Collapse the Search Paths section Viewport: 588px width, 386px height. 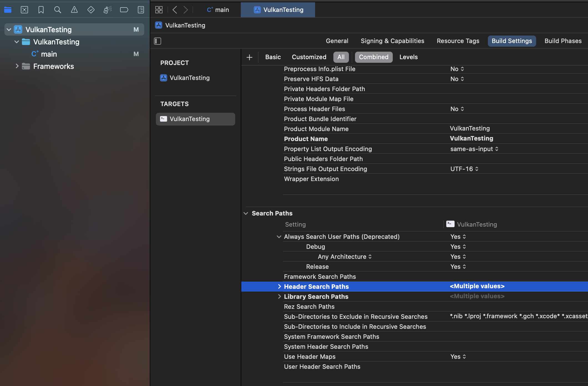pos(246,213)
